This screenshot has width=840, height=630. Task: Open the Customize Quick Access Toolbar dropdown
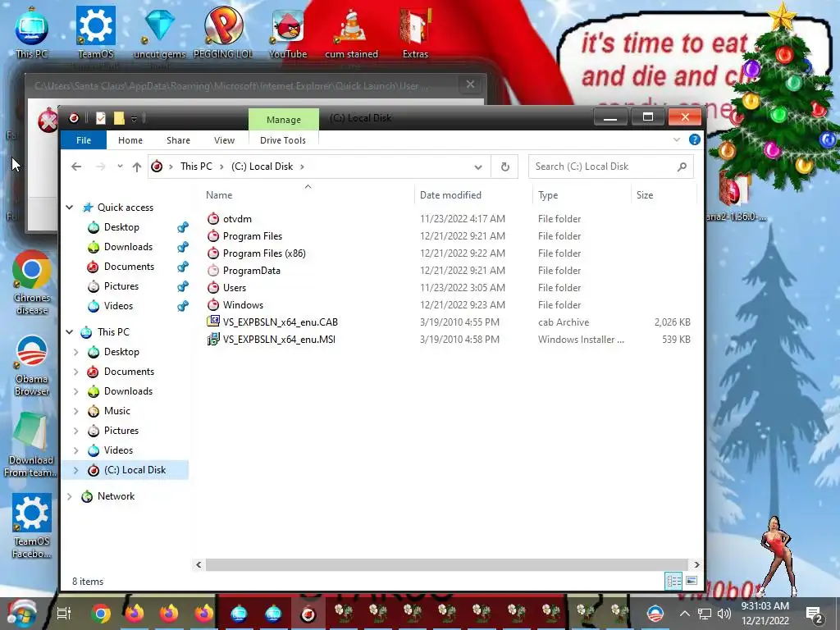tap(135, 118)
